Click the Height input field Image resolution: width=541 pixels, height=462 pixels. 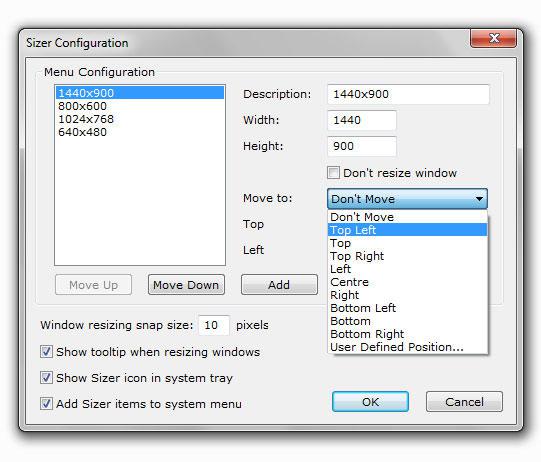point(362,146)
